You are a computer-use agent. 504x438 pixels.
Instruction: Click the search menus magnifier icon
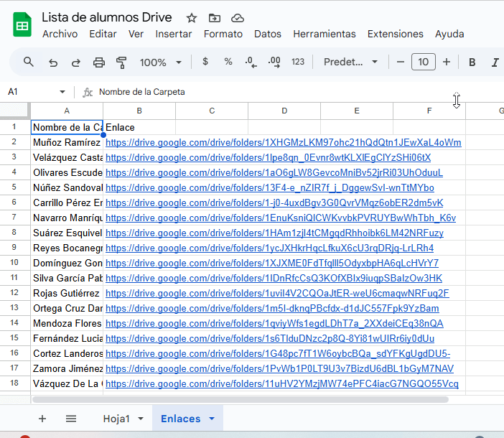pyautogui.click(x=29, y=62)
